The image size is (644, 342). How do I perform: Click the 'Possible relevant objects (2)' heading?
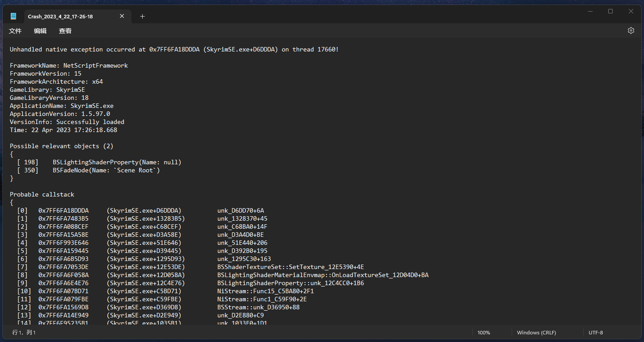(x=62, y=146)
